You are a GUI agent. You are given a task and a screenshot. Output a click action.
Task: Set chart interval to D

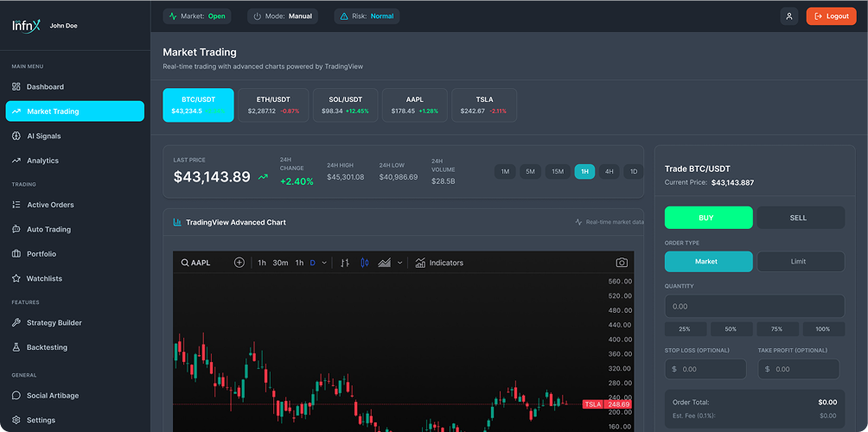(312, 263)
